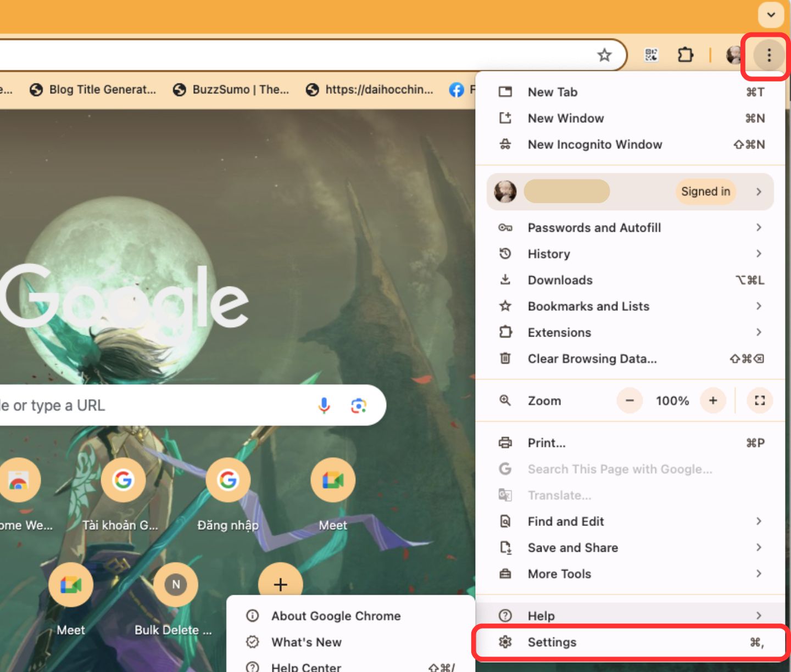Select New Window from the menu
The image size is (791, 672).
point(631,118)
